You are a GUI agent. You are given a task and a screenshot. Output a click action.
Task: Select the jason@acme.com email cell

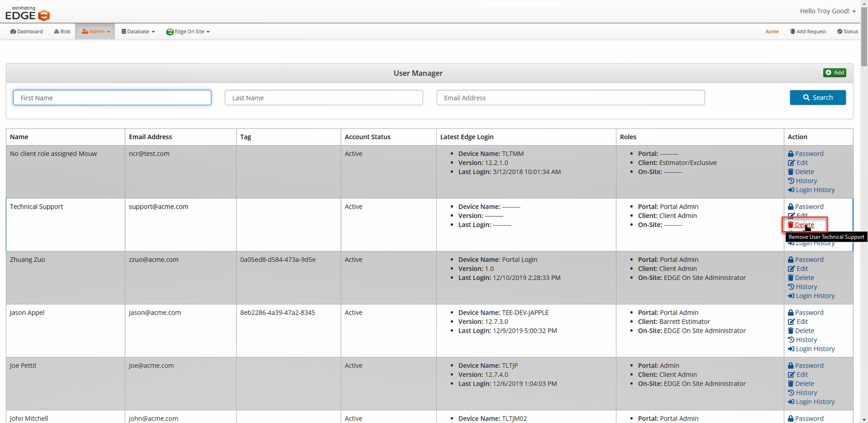click(x=181, y=331)
